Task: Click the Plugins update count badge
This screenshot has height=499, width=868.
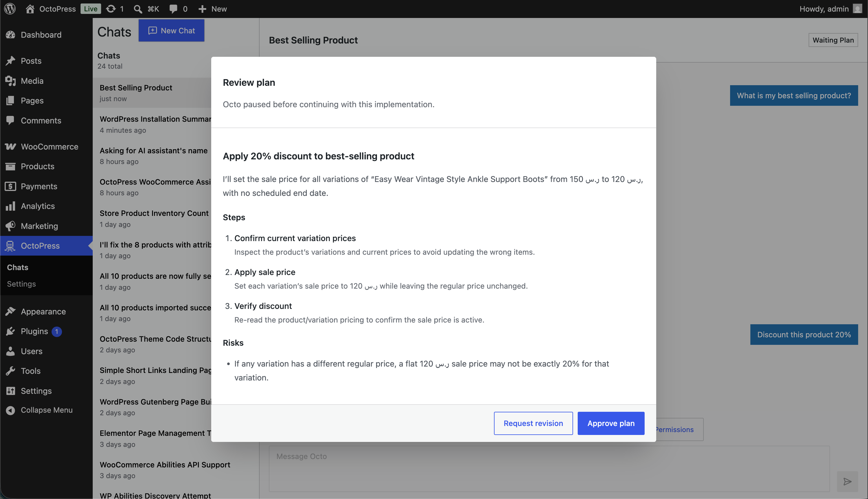Action: [56, 332]
